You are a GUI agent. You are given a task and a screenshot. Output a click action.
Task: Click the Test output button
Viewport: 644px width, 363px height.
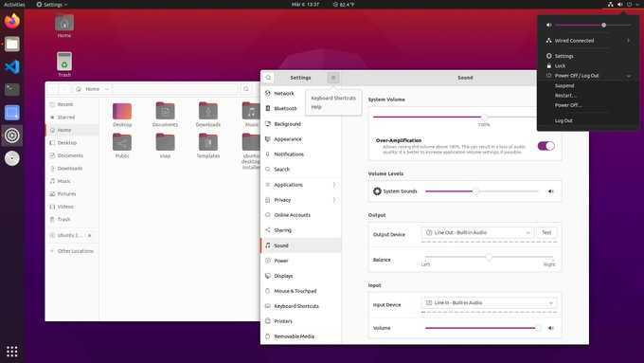coord(546,233)
